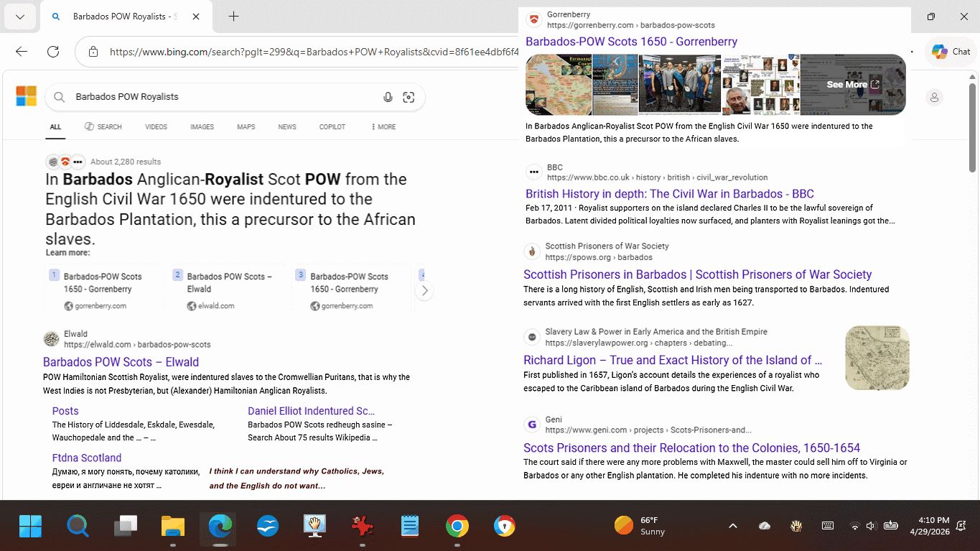Go back with the browser back arrow

[22, 52]
